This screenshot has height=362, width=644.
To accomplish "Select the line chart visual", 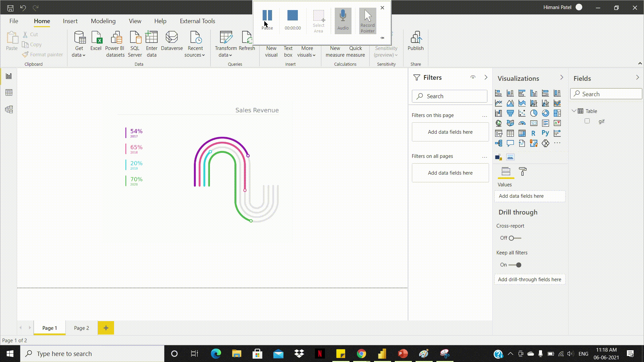I will [x=498, y=103].
